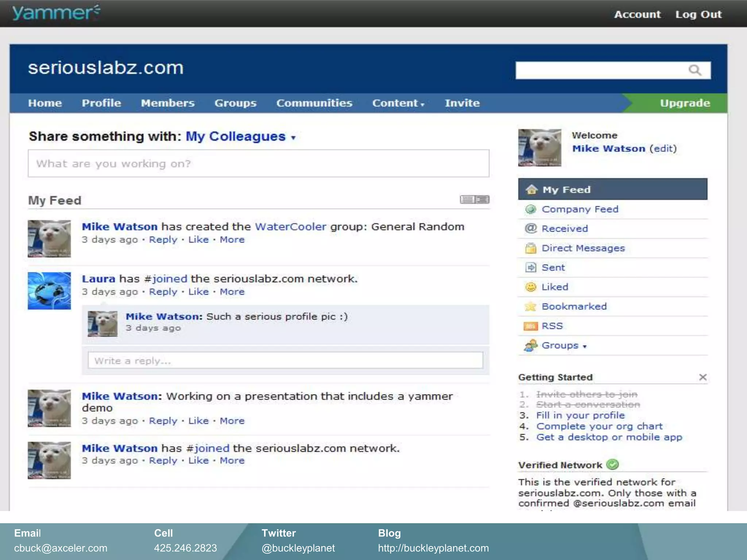This screenshot has height=560, width=747.
Task: Click Laura's globe profile picture
Action: (x=49, y=291)
